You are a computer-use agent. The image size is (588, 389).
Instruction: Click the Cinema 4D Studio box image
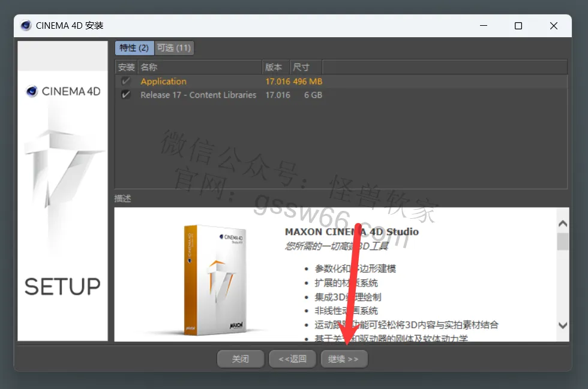pos(215,280)
